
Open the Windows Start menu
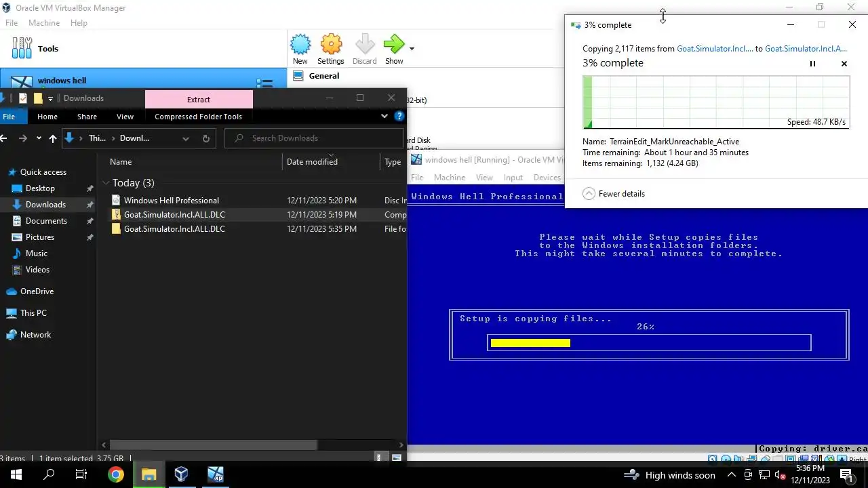coord(16,474)
